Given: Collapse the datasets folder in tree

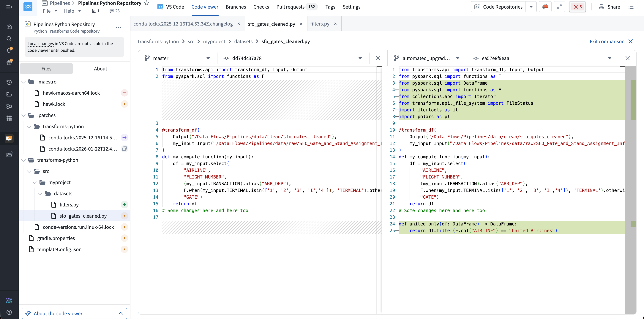Looking at the screenshot, I should click(x=40, y=193).
